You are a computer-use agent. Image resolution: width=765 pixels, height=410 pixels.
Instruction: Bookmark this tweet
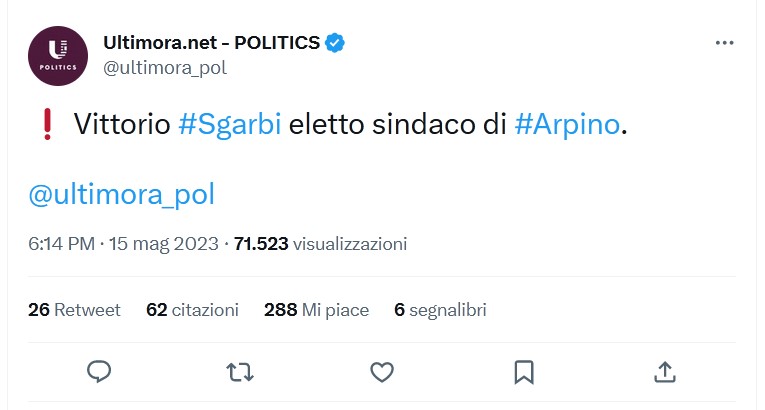pyautogui.click(x=523, y=372)
